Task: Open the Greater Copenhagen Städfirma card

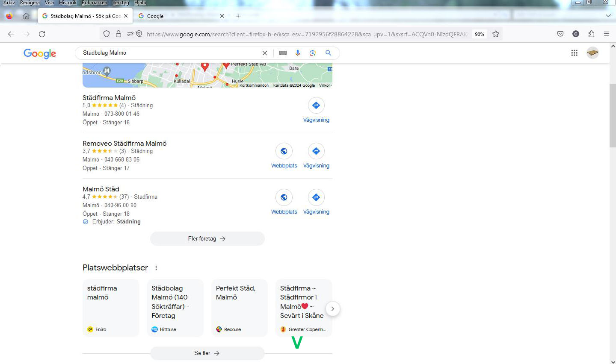Action: (304, 308)
